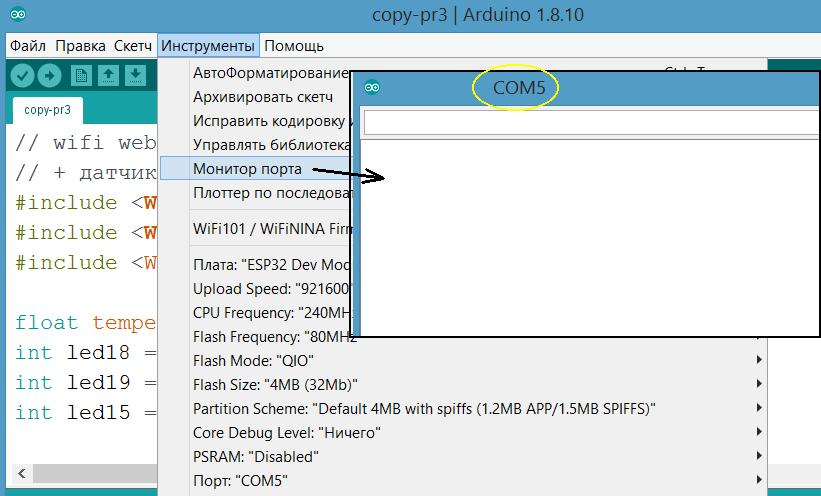Expand the Flash Mode QIO submenu arrow
821x496 pixels.
point(759,360)
